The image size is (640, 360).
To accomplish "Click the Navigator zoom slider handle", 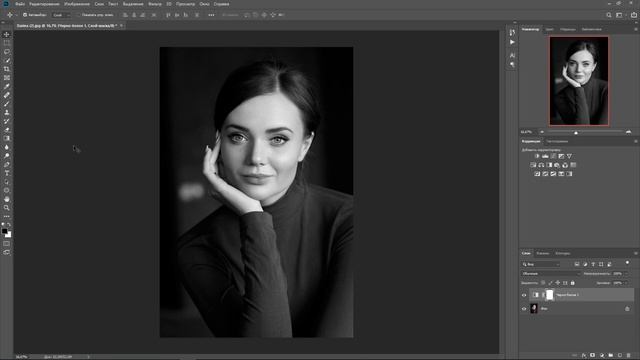I will point(576,133).
